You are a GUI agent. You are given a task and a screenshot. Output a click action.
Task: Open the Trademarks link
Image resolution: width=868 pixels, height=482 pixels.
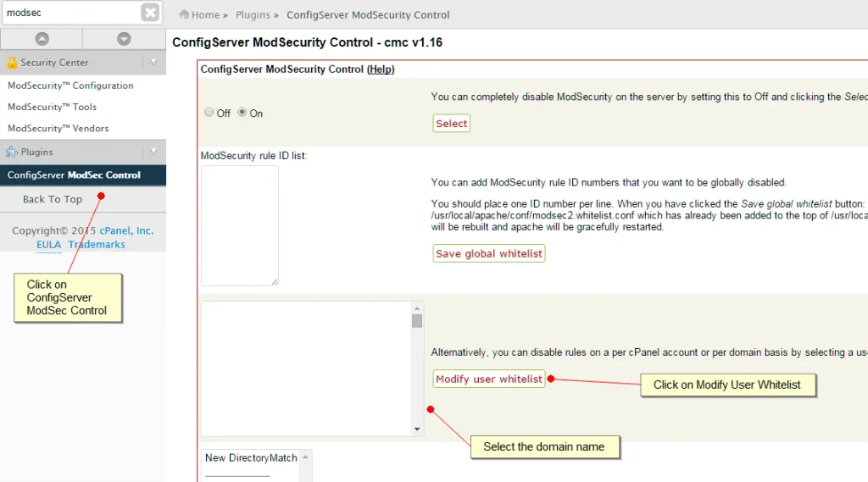coord(97,245)
